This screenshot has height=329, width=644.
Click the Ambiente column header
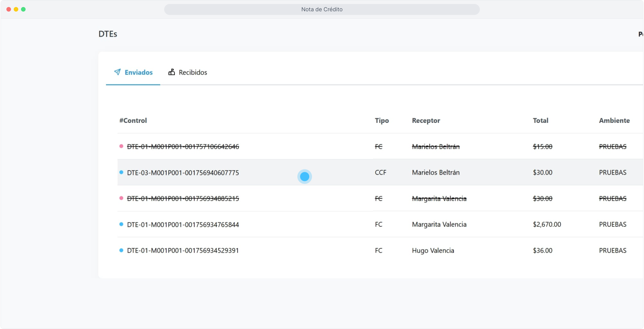614,121
